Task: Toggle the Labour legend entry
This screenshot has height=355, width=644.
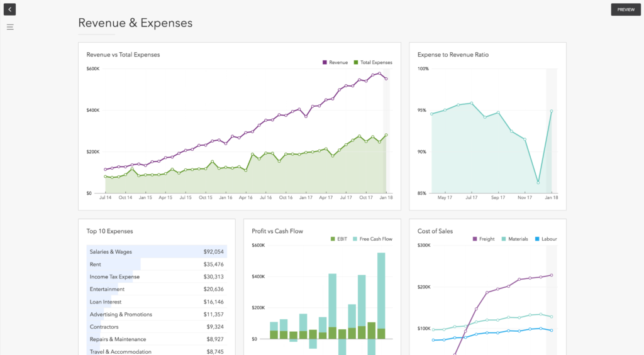Action: tap(545, 239)
